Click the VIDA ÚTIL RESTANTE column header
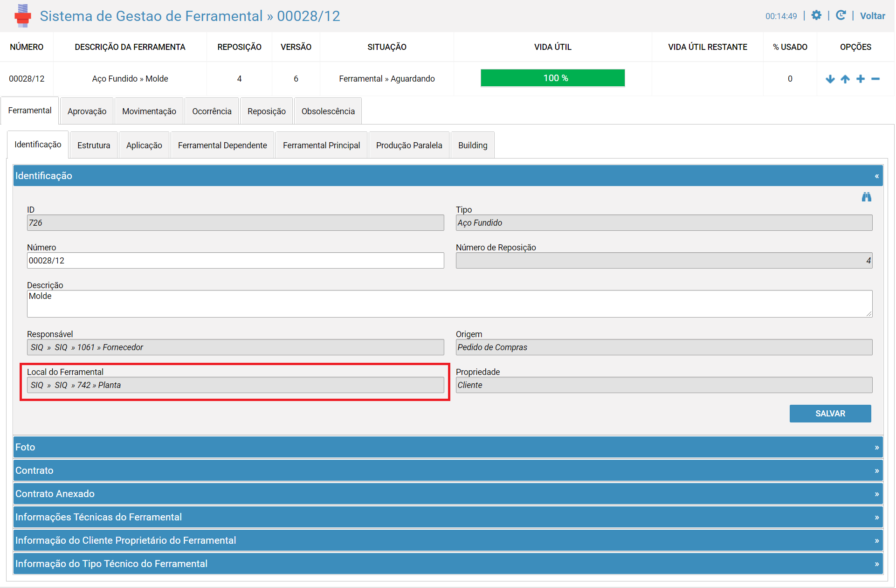Viewport: 896px width, 588px height. coord(708,47)
